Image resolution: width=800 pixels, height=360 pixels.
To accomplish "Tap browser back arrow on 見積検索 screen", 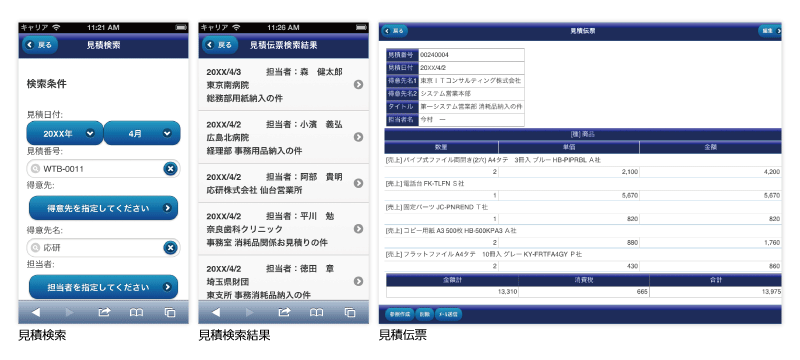I will pyautogui.click(x=36, y=312).
